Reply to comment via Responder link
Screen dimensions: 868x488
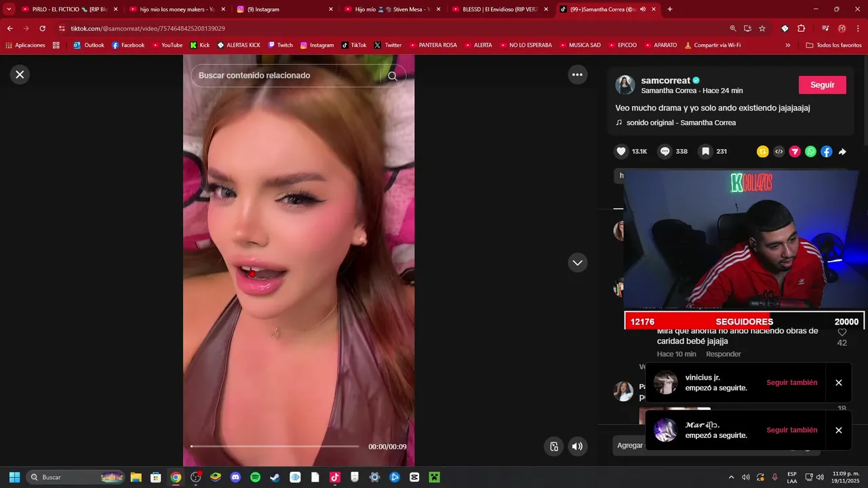point(723,354)
